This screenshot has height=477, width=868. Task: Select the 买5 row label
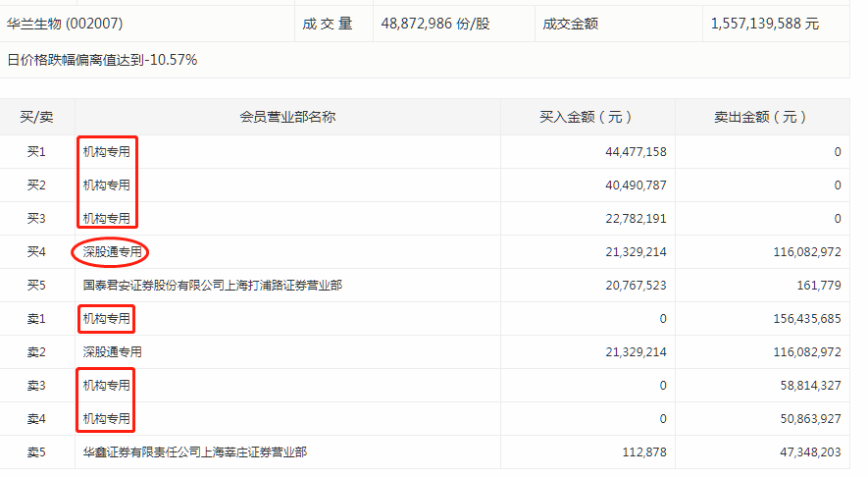pos(36,286)
